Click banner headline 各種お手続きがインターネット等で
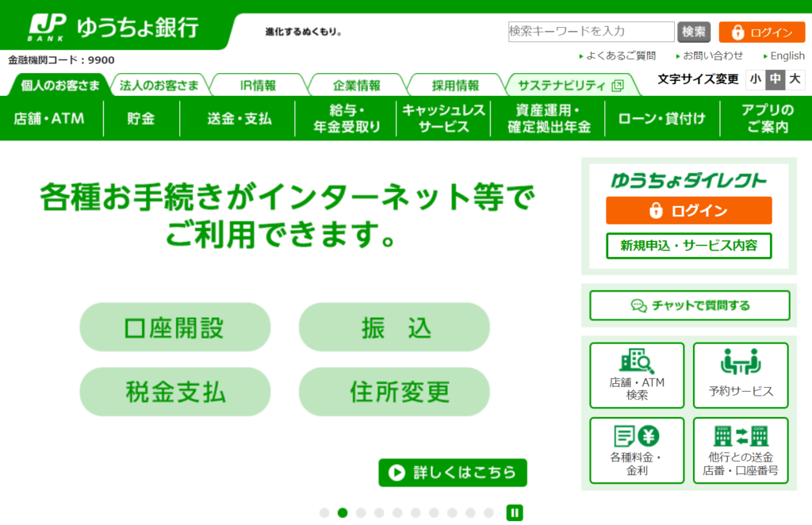This screenshot has width=812, height=525. (288, 197)
